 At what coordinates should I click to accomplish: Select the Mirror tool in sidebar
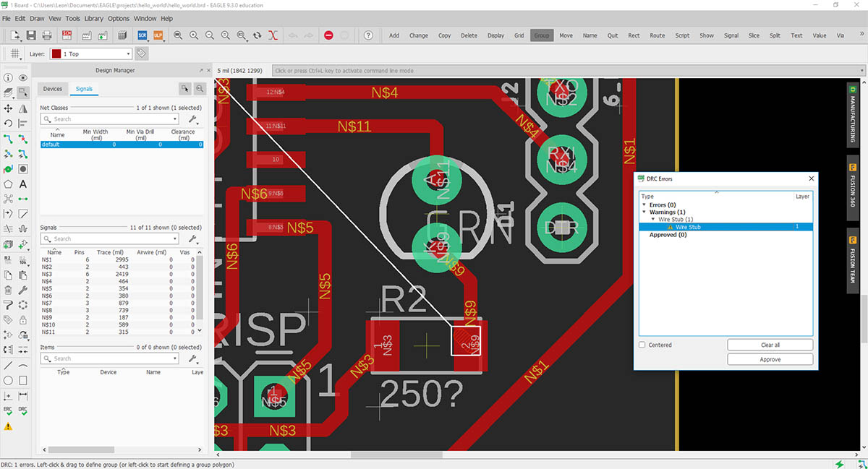[23, 108]
